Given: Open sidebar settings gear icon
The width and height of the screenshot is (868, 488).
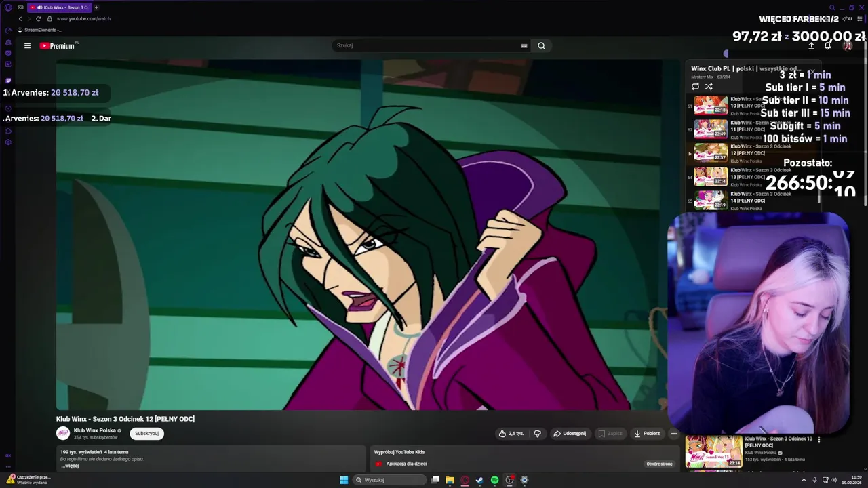Looking at the screenshot, I should (x=8, y=142).
